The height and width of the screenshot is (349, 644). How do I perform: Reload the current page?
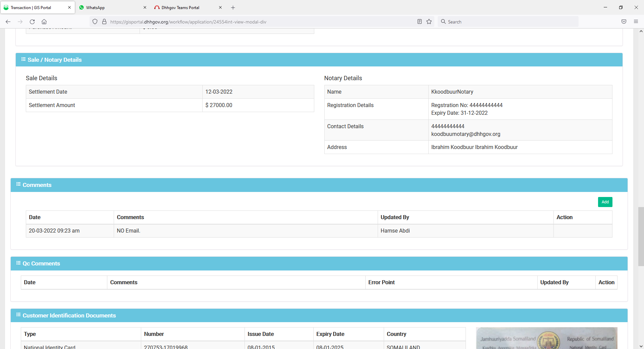tap(32, 22)
